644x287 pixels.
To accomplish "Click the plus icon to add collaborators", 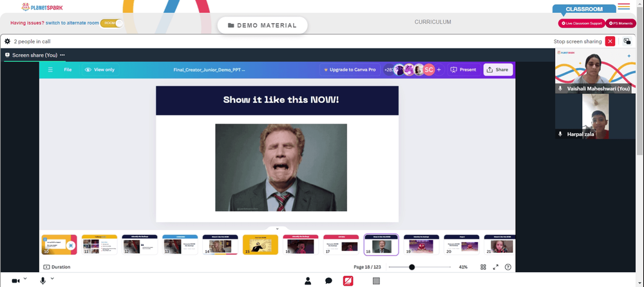I will coord(439,69).
